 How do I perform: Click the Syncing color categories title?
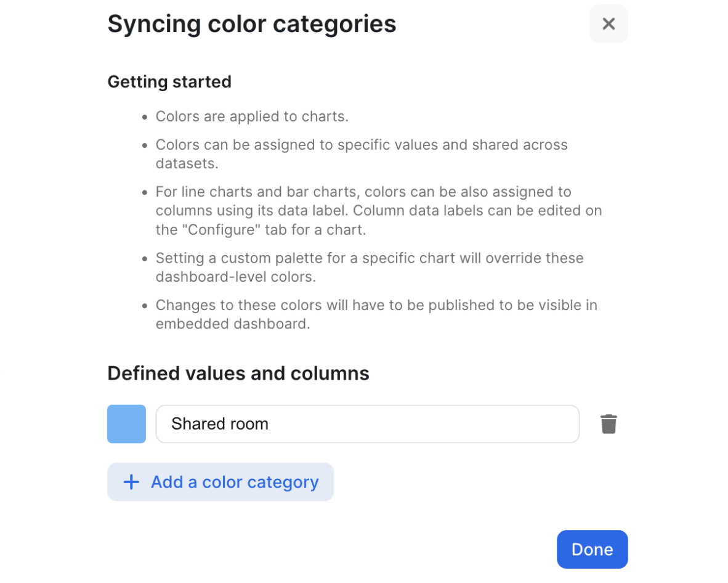click(251, 24)
